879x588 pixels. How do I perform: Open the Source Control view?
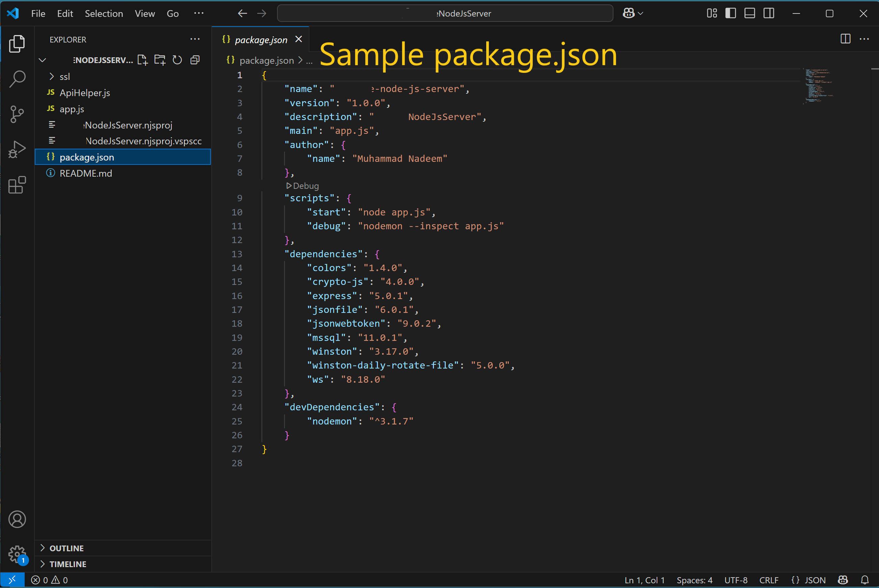click(17, 114)
